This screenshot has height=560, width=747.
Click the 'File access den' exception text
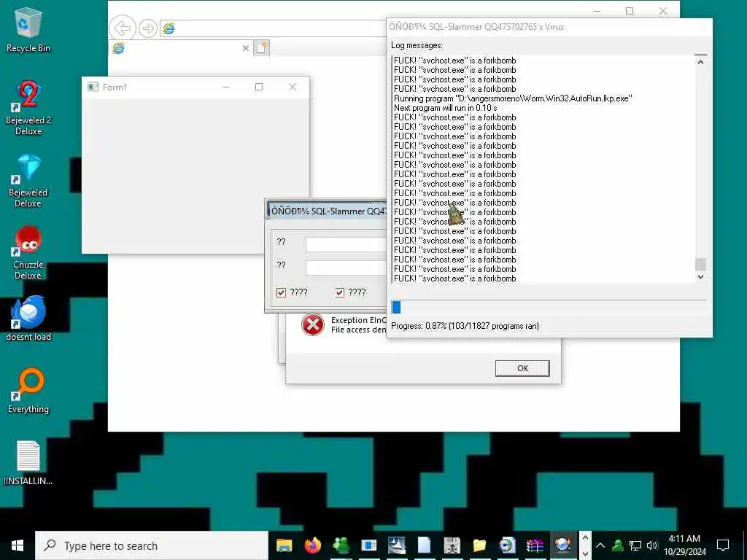[358, 330]
